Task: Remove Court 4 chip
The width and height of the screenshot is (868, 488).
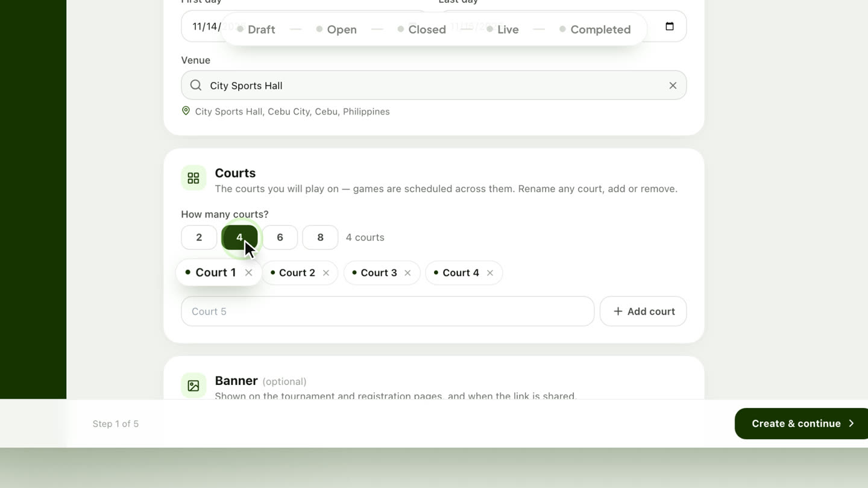Action: tap(490, 273)
